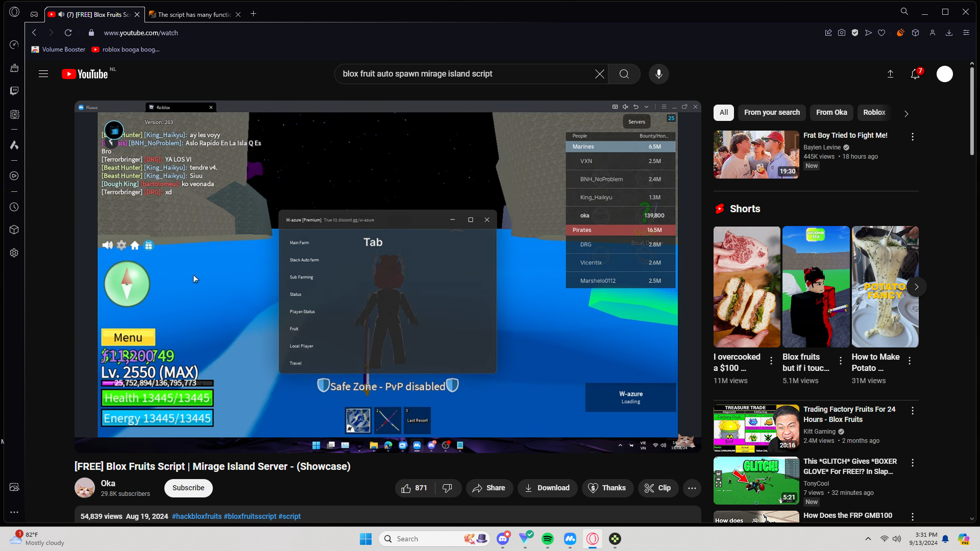Clear the YouTube search query
The width and height of the screenshot is (980, 551).
(600, 74)
